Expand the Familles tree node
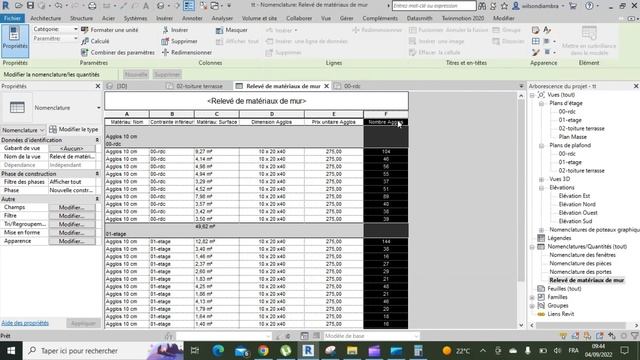Screen dimensions: 640x360 (x=532, y=297)
